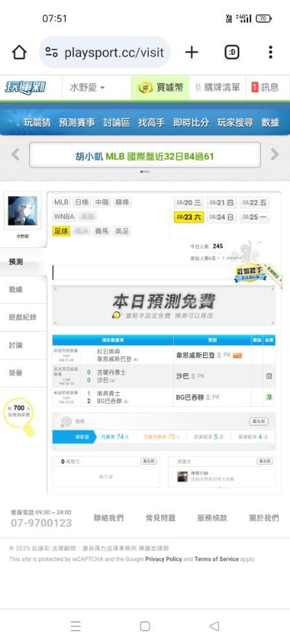Click the 水野愛 avatar thumbnail
290x644 pixels.
23,211
